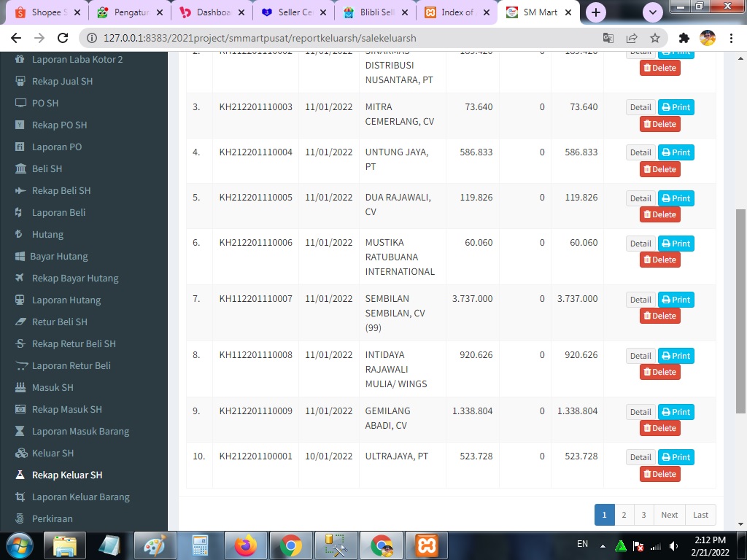Image resolution: width=747 pixels, height=560 pixels.
Task: Bookmark this page with the star icon
Action: tap(654, 38)
